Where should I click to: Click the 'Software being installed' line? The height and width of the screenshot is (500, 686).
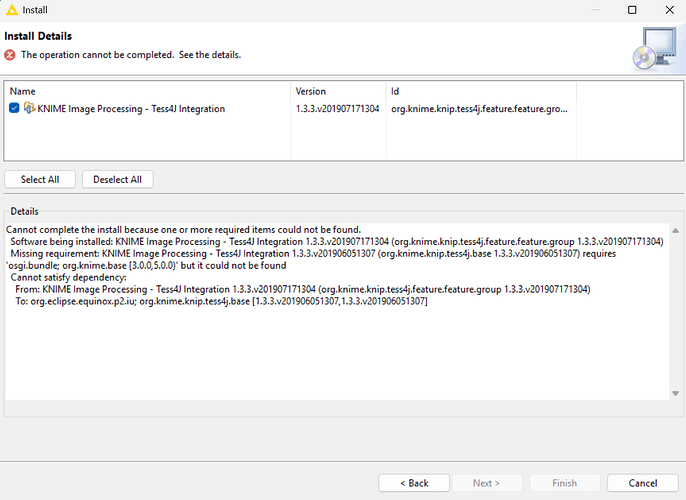coord(337,241)
